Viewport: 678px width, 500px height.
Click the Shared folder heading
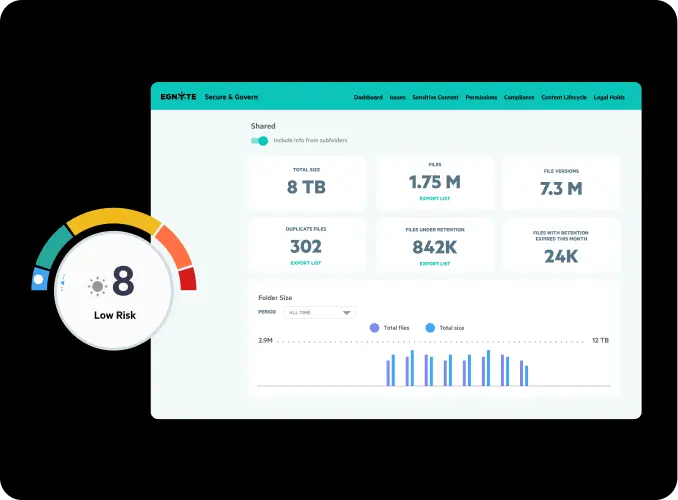[x=263, y=126]
